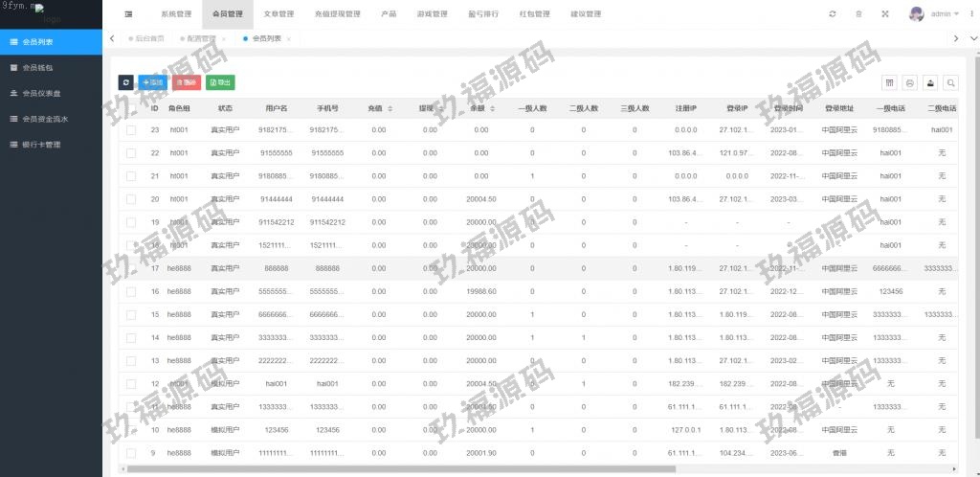The height and width of the screenshot is (477, 980).
Task: Check the box for row ID 23
Action: 131,129
